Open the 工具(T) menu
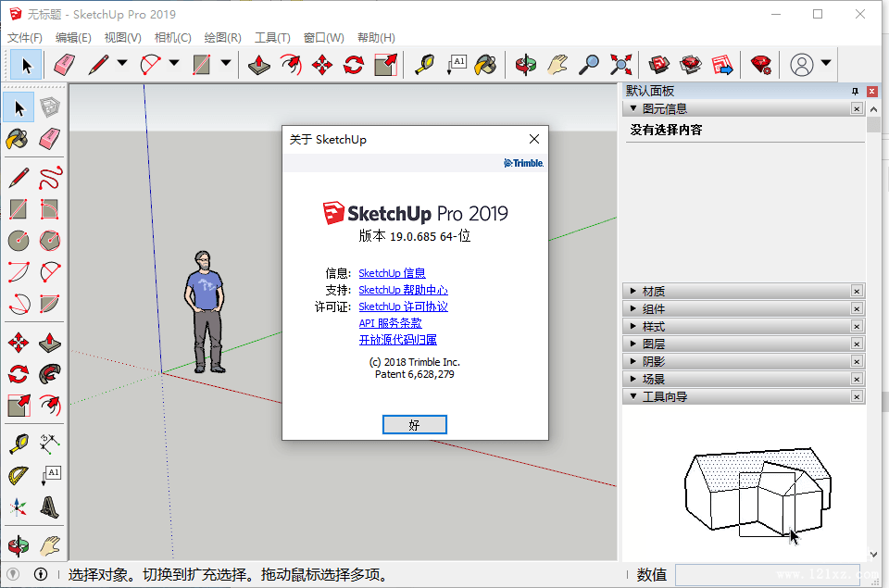The height and width of the screenshot is (588, 889). point(272,37)
